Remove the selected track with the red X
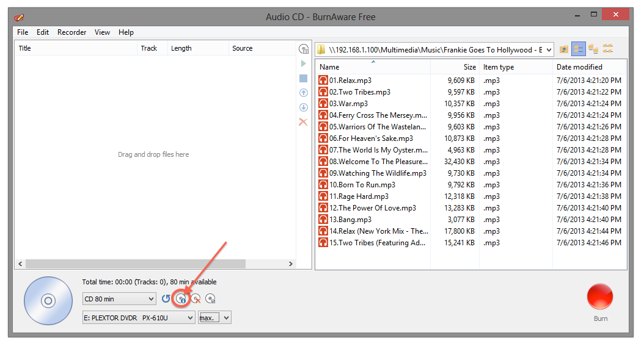 (x=303, y=122)
